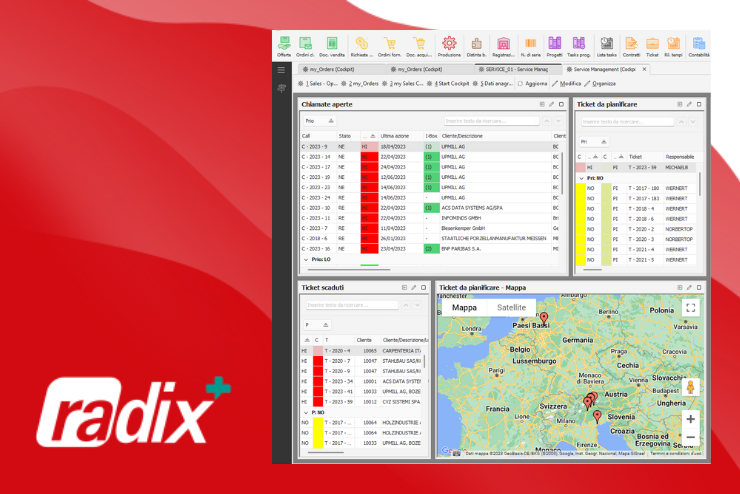This screenshot has width=740, height=494.
Task: Open the 2 my_Orders cockpit shortcut
Action: pyautogui.click(x=360, y=84)
